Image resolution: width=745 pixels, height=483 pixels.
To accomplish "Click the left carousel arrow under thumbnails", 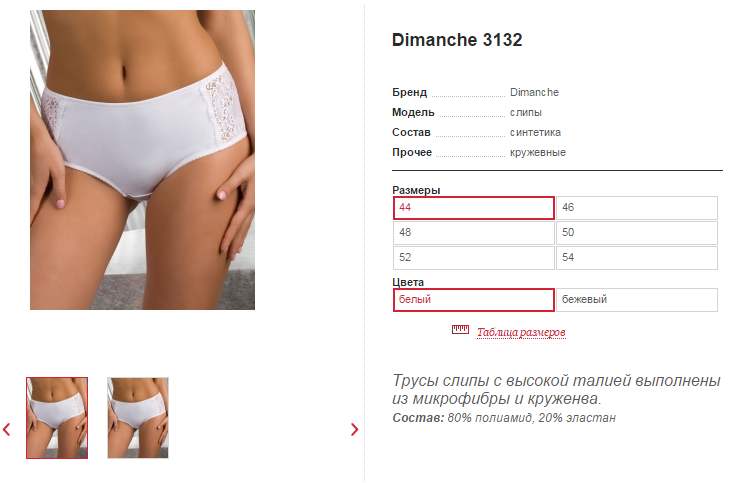I will click(7, 429).
